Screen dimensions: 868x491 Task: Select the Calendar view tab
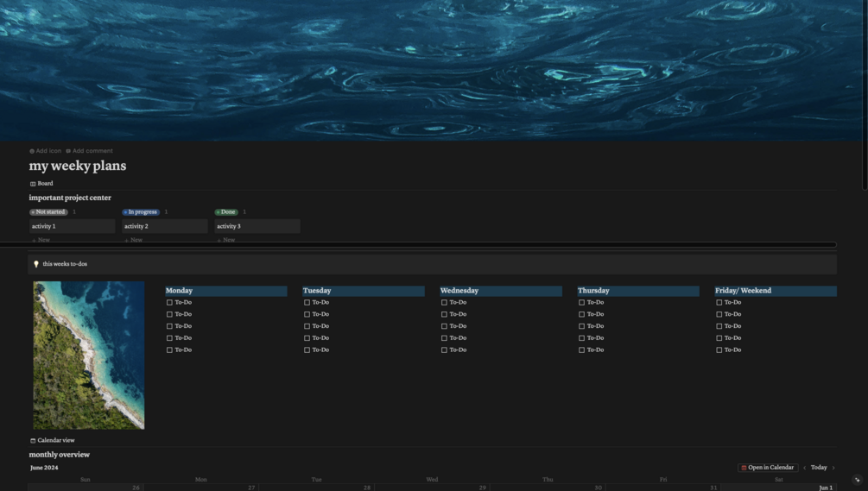(x=53, y=441)
